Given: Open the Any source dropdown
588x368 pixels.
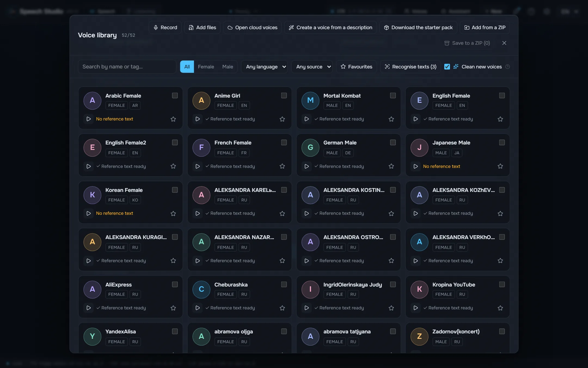Looking at the screenshot, I should point(312,67).
